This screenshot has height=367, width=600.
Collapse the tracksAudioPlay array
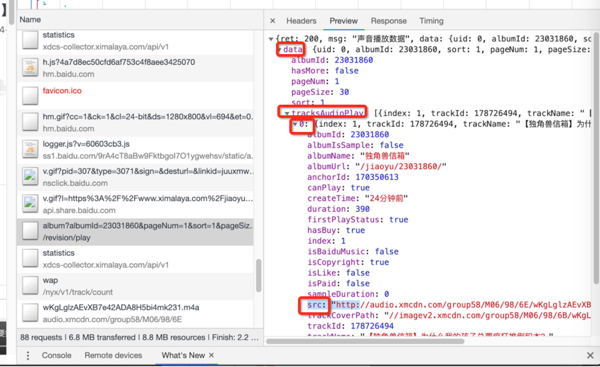pos(287,113)
